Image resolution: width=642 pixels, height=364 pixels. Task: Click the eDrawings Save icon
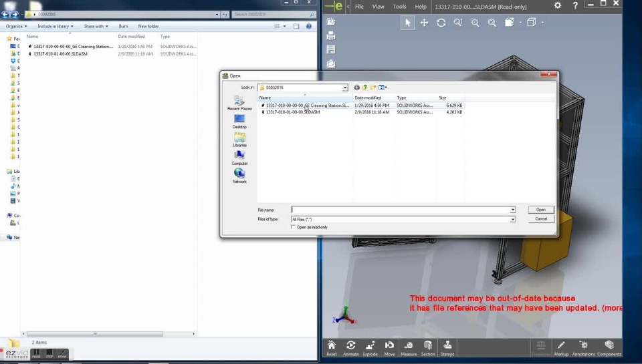coord(331,49)
